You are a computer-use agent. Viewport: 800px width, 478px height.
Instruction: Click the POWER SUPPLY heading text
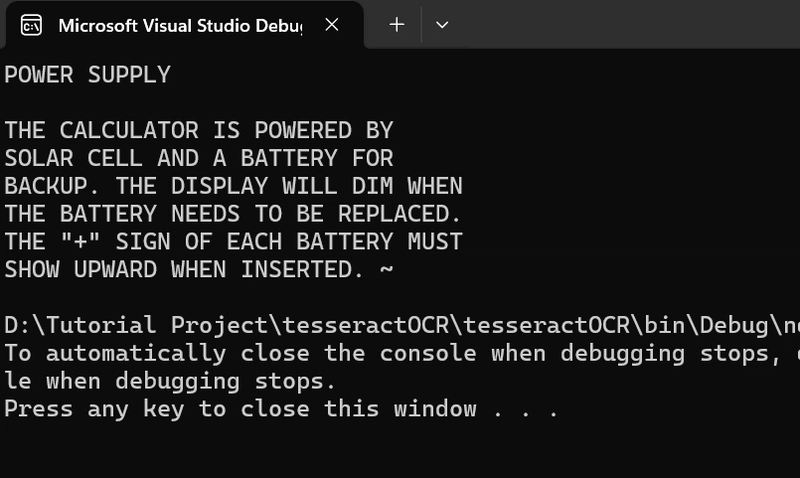(88, 75)
